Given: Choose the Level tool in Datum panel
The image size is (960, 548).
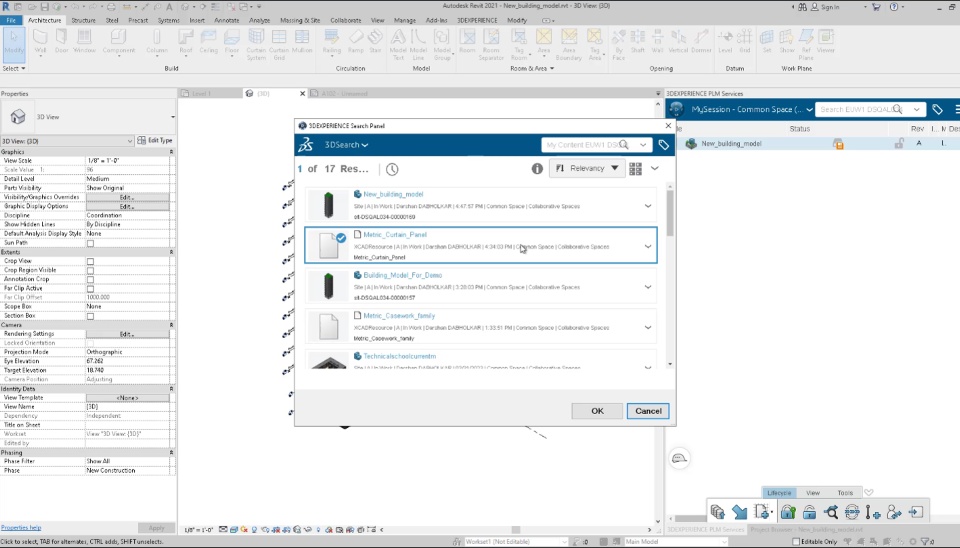Looking at the screenshot, I should (725, 42).
